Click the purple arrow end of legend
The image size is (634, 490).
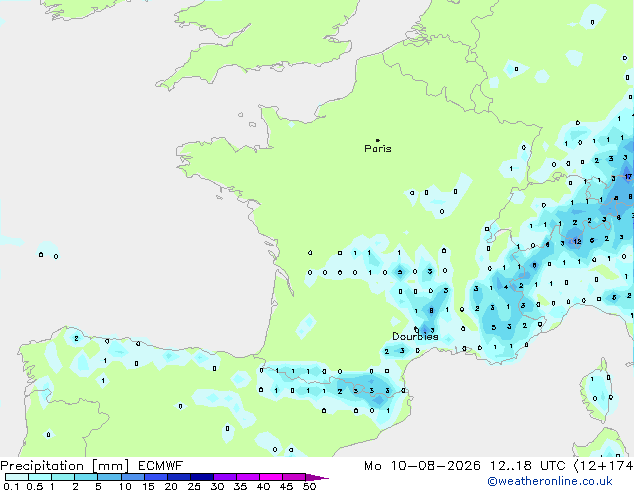[x=317, y=477]
